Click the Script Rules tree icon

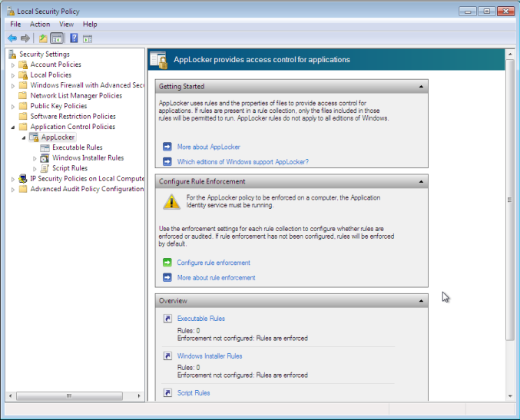[45, 168]
